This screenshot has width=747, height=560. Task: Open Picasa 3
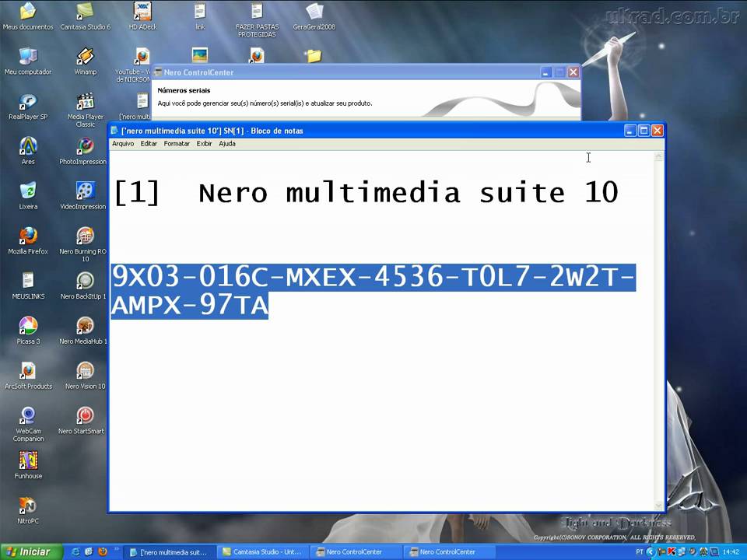tap(28, 325)
